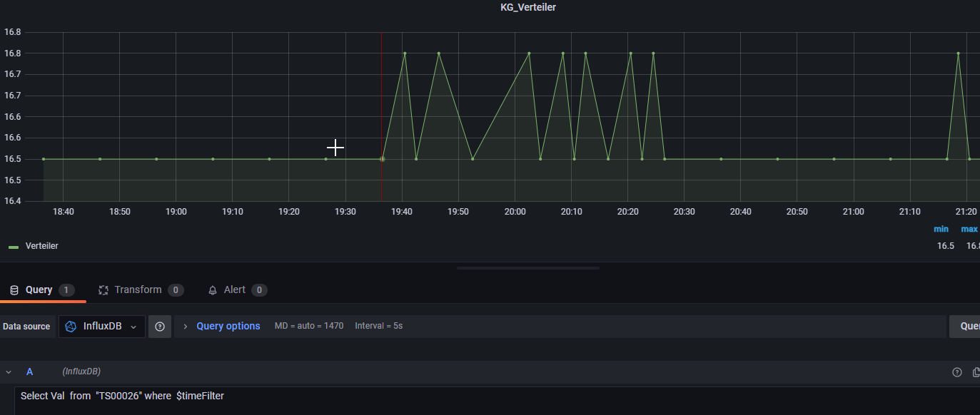Image resolution: width=980 pixels, height=415 pixels.
Task: Click the KG_Verteiler panel title
Action: pos(528,7)
